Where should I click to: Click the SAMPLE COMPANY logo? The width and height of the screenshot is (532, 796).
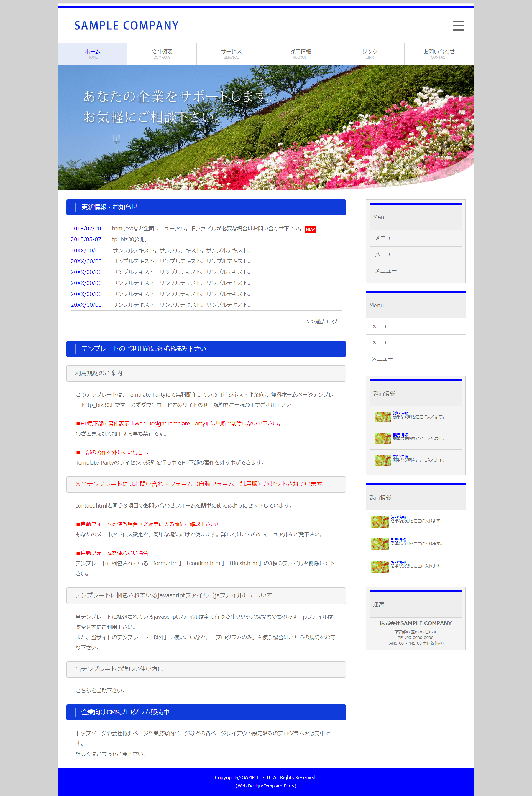tap(126, 26)
